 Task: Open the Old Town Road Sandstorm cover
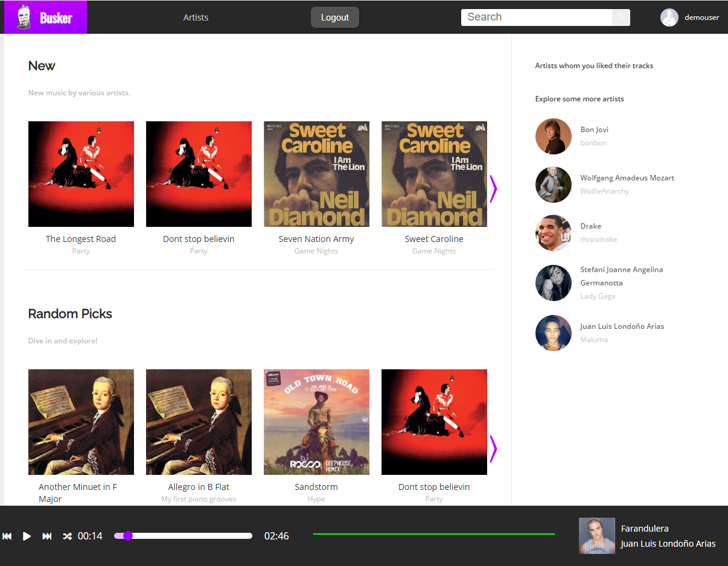(x=316, y=422)
